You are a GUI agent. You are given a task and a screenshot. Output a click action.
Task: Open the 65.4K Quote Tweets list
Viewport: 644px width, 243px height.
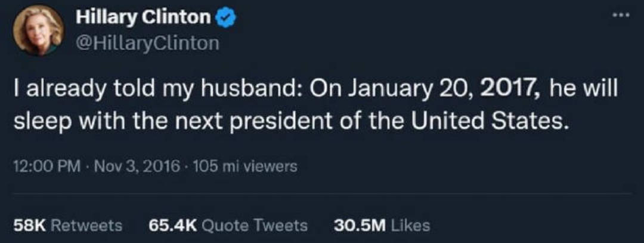(x=227, y=225)
